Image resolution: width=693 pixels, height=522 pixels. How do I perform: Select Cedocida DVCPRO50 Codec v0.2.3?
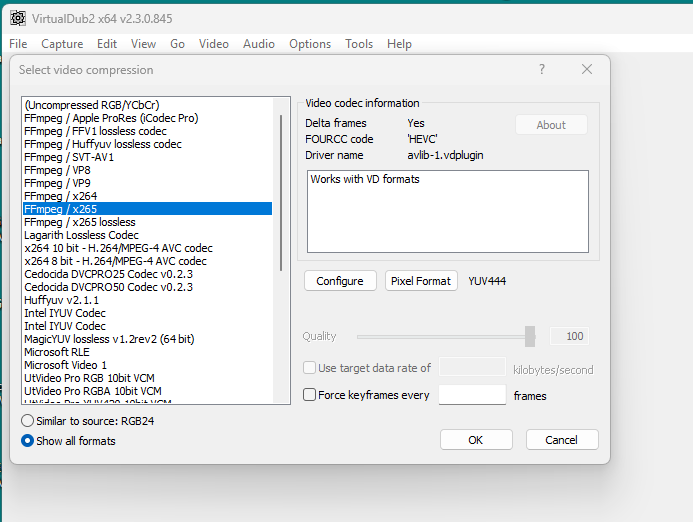coord(147,287)
